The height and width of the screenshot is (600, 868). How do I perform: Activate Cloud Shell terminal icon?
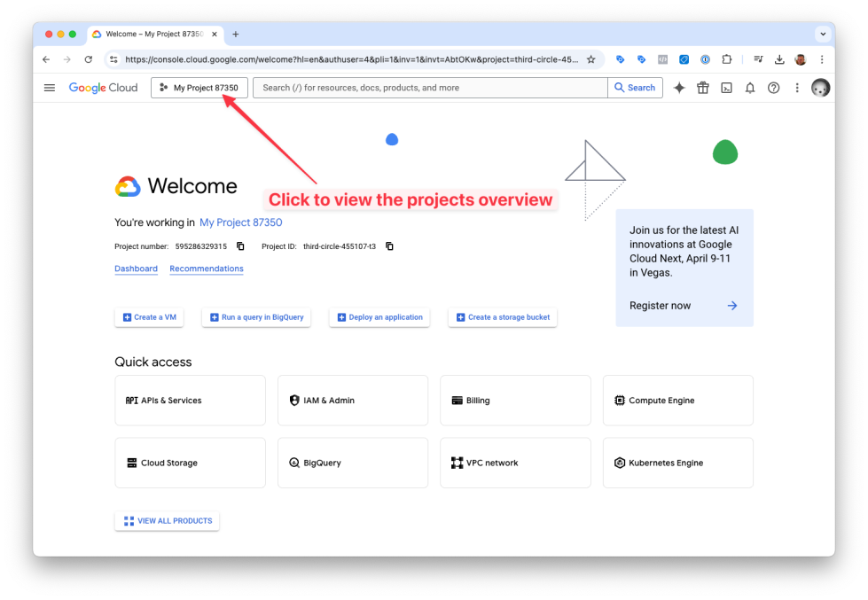tap(726, 88)
